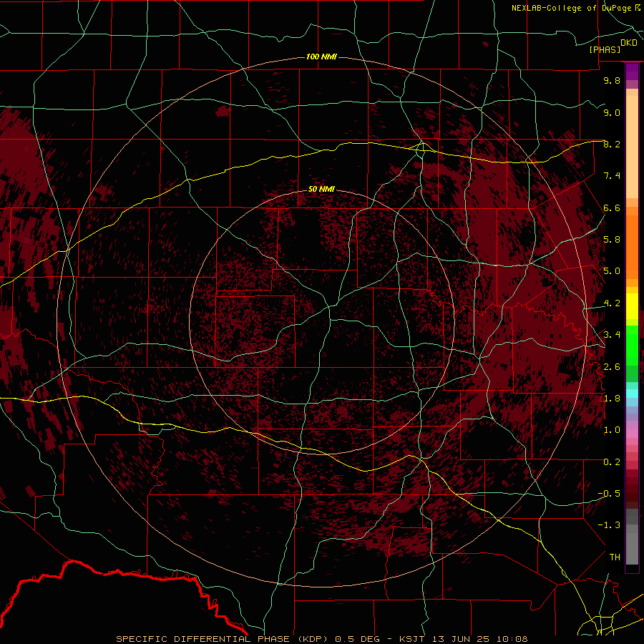Click the 1.8 value on the color scale

click(x=612, y=399)
